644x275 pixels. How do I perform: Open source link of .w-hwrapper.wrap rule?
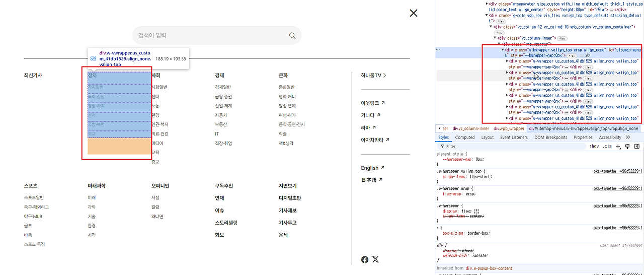(618, 188)
